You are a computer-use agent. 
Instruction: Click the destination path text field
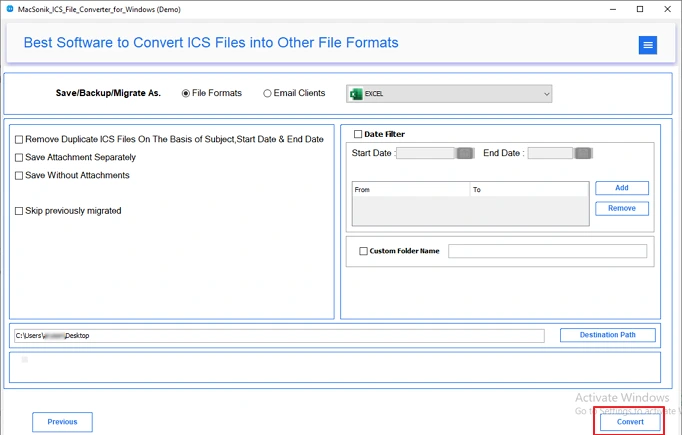[x=279, y=336]
